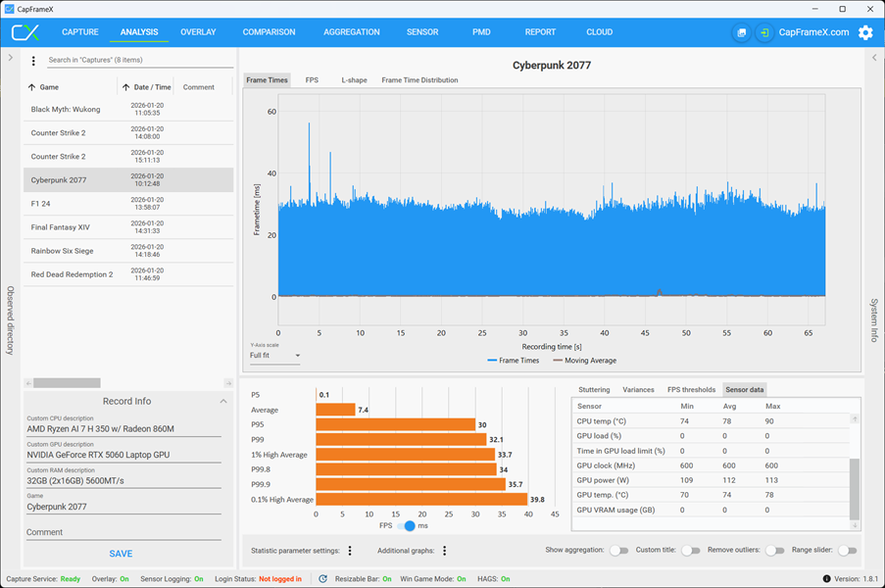Collapse the Record Info section
The image size is (885, 588).
[223, 401]
